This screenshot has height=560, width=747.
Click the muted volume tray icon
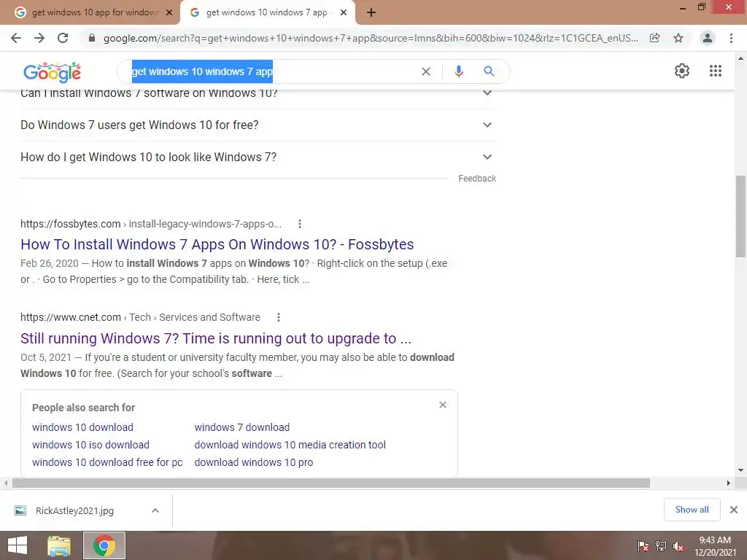point(678,546)
